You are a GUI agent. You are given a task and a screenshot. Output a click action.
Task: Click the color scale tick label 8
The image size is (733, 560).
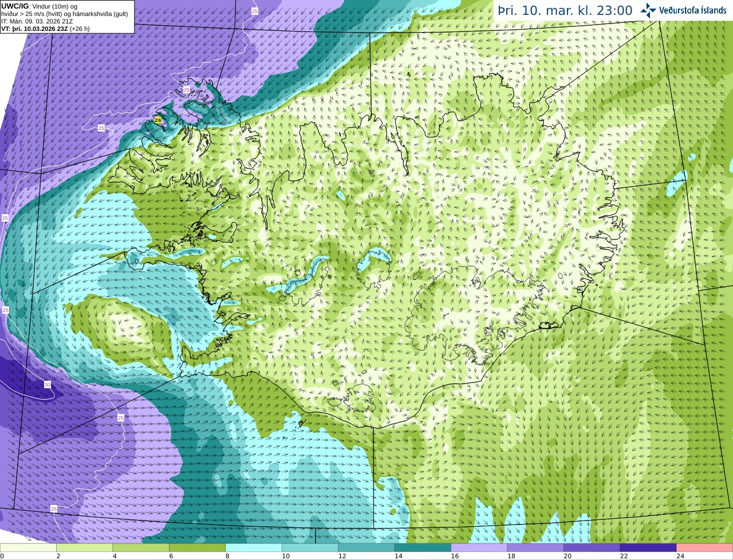[x=227, y=556]
